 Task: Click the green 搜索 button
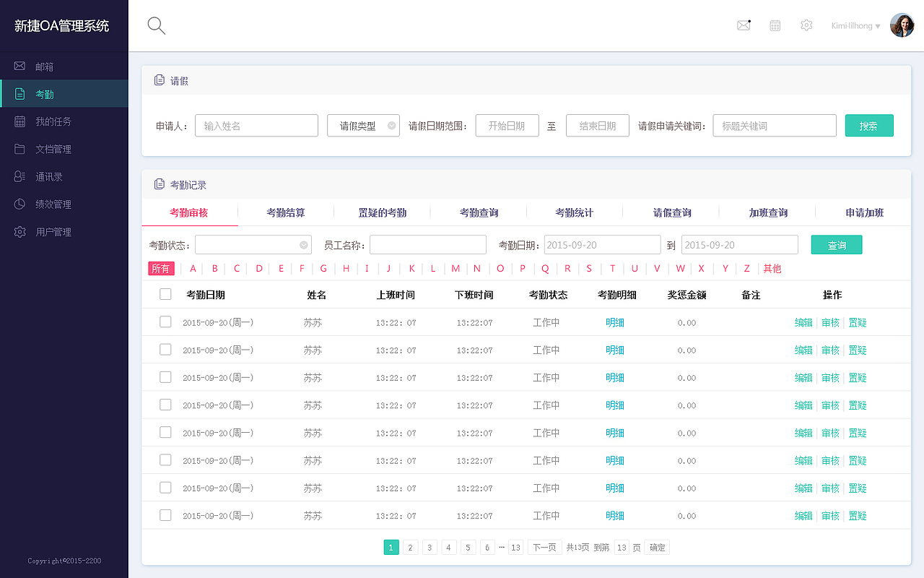(x=869, y=125)
